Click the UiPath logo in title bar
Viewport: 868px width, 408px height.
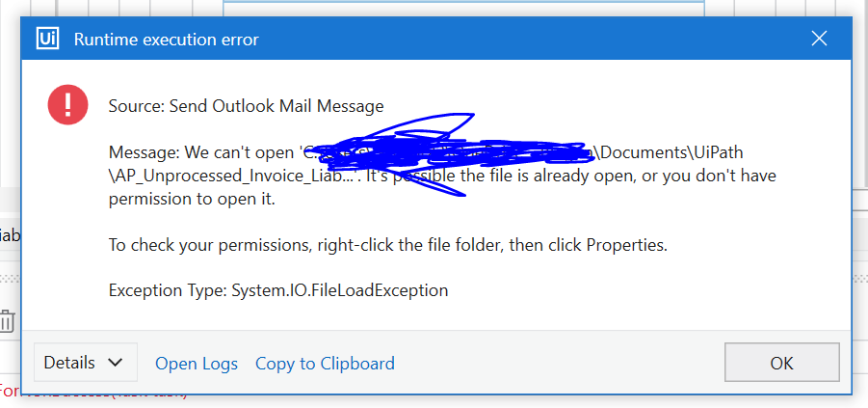(x=48, y=39)
